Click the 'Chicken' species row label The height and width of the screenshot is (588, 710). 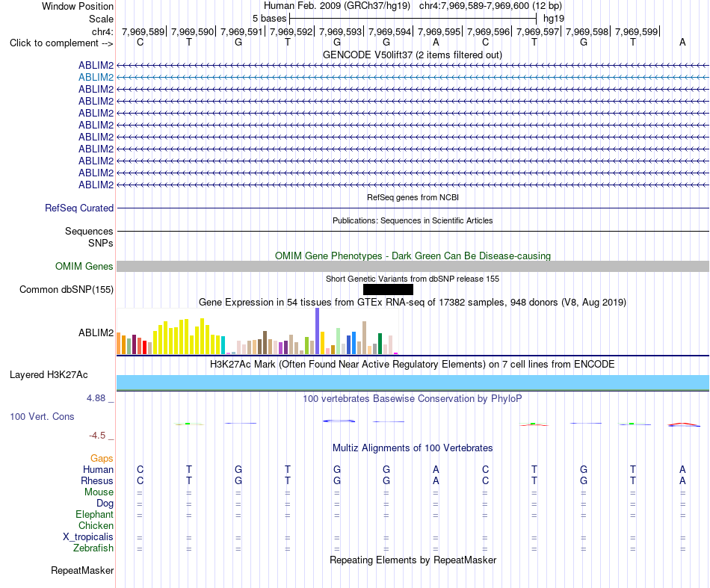pos(96,525)
